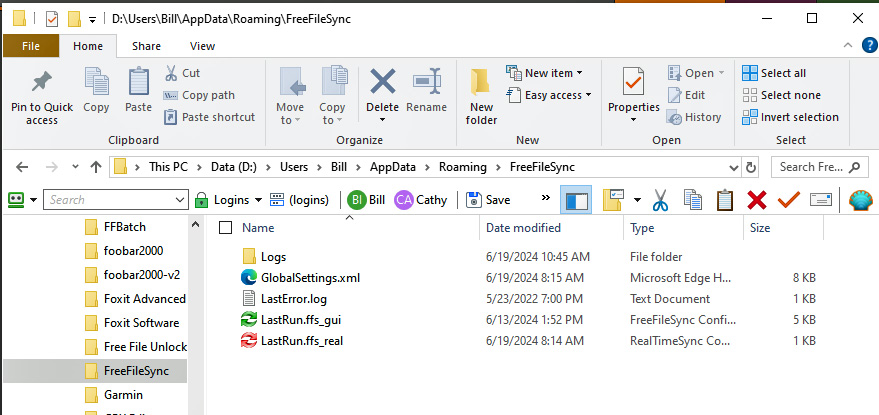Screen dimensions: 879x415
Task: Click the seashell Classic Shell icon
Action: (861, 200)
